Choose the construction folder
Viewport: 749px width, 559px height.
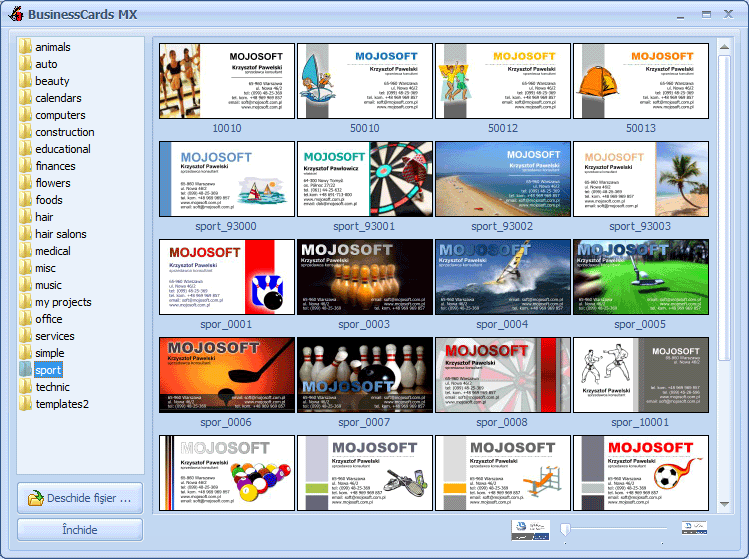click(x=64, y=132)
